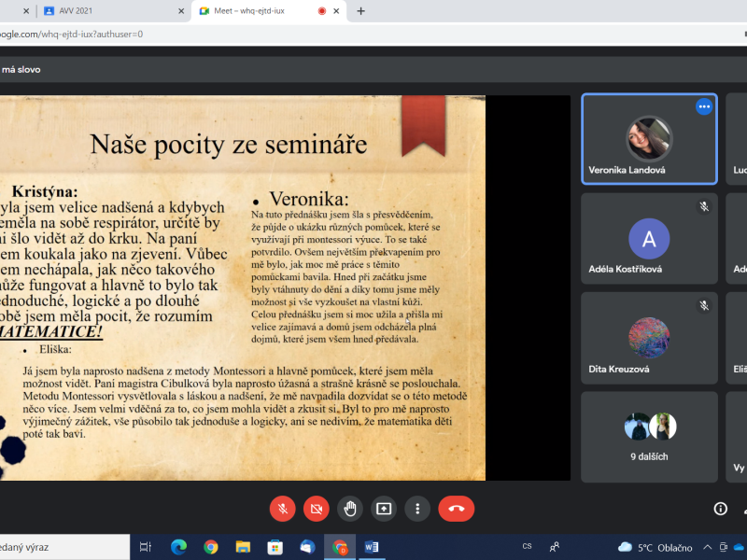Image resolution: width=747 pixels, height=560 pixels.
Task: Open the meeting details info icon
Action: pyautogui.click(x=720, y=509)
